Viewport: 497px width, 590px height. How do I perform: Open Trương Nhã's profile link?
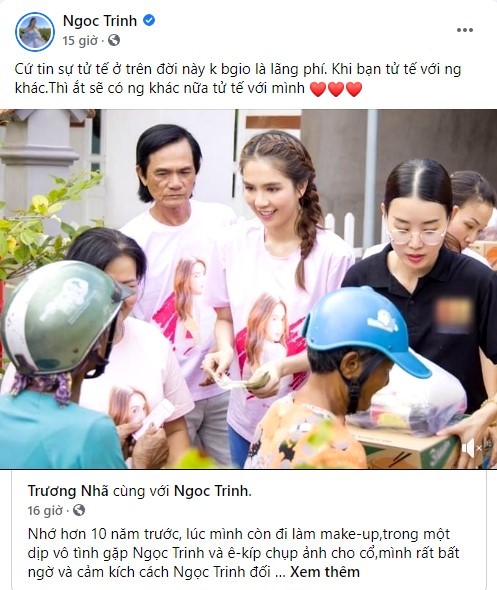pos(68,491)
